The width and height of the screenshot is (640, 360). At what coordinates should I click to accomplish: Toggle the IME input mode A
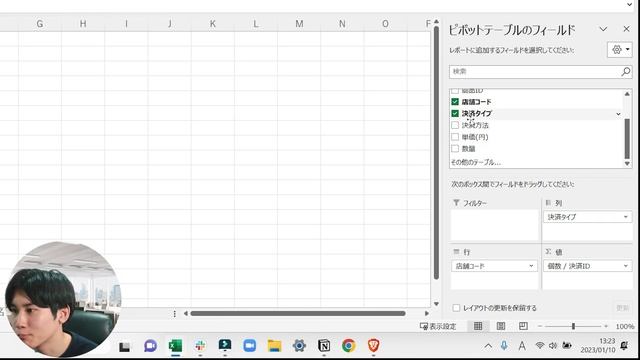coord(522,346)
